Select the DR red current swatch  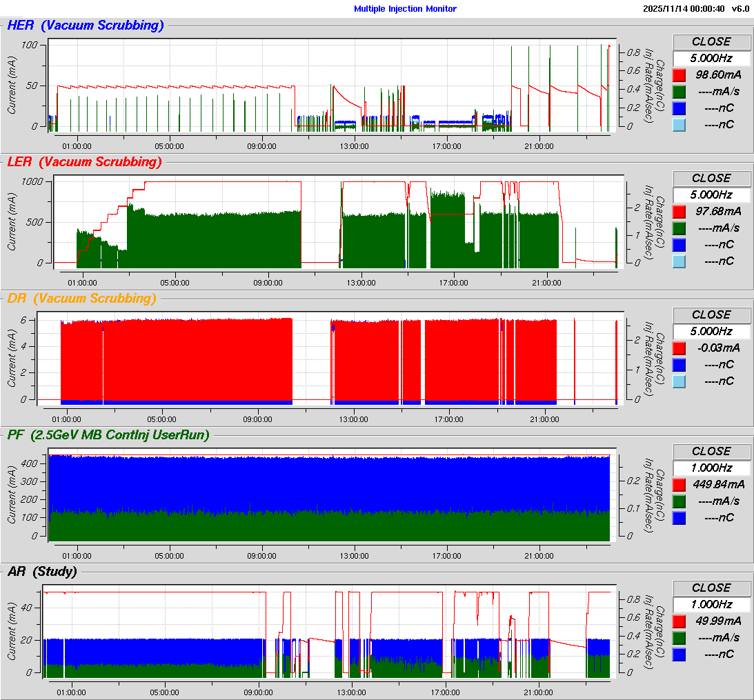click(679, 348)
